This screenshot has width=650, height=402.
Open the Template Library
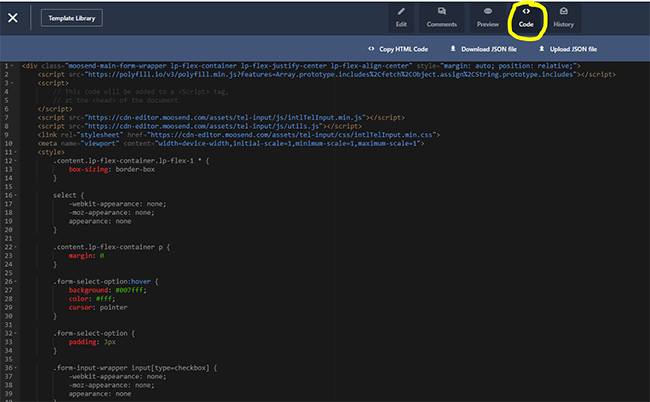pos(71,17)
